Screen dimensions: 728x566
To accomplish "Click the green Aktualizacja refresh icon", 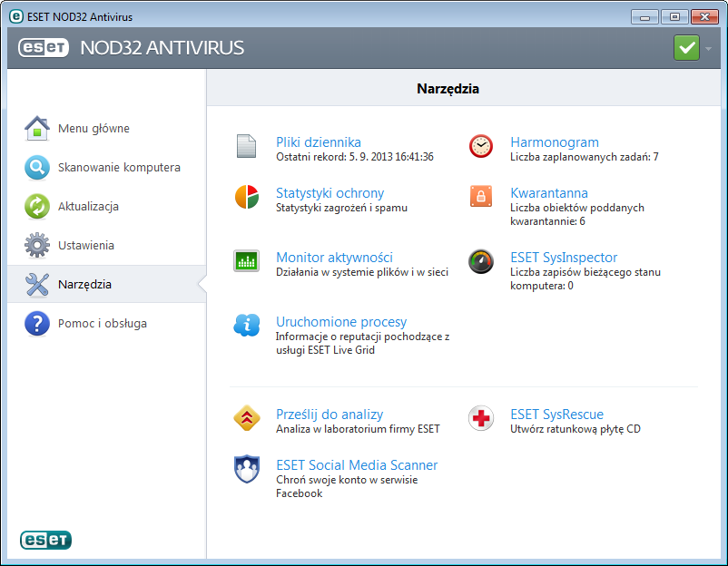I will click(x=37, y=206).
